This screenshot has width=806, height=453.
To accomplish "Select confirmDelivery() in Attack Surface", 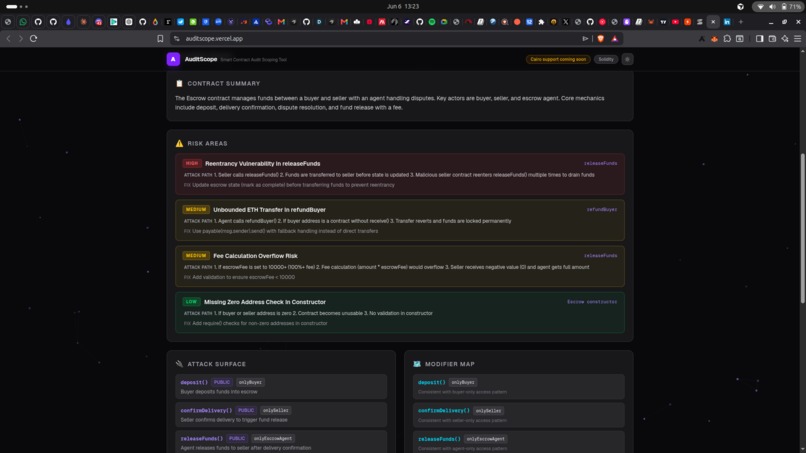I will click(x=206, y=411).
